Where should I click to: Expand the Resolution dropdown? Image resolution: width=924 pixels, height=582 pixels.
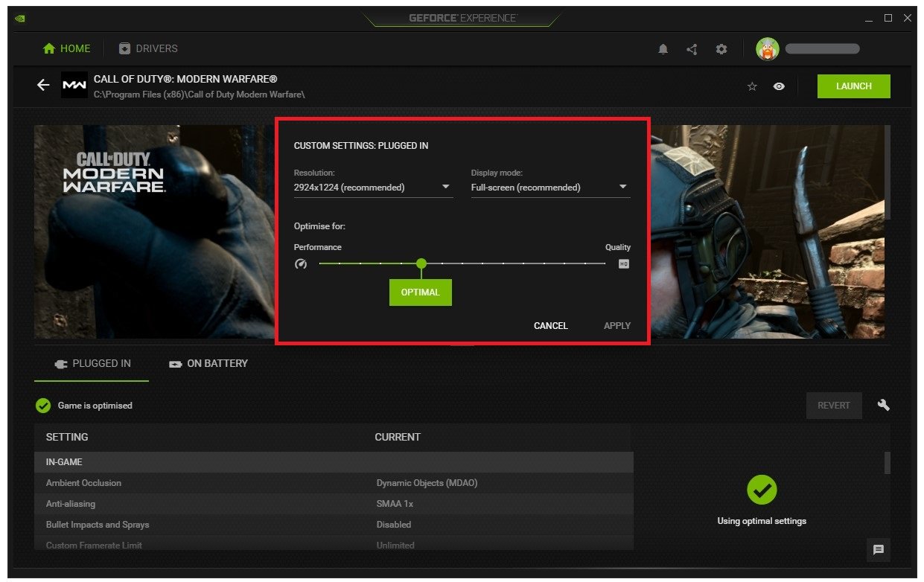pos(372,188)
